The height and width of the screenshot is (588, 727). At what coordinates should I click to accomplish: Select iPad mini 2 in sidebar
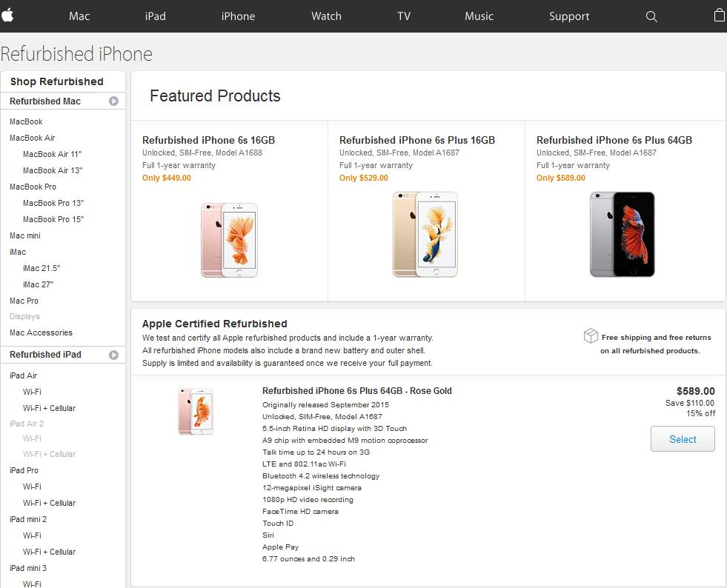pos(28,519)
